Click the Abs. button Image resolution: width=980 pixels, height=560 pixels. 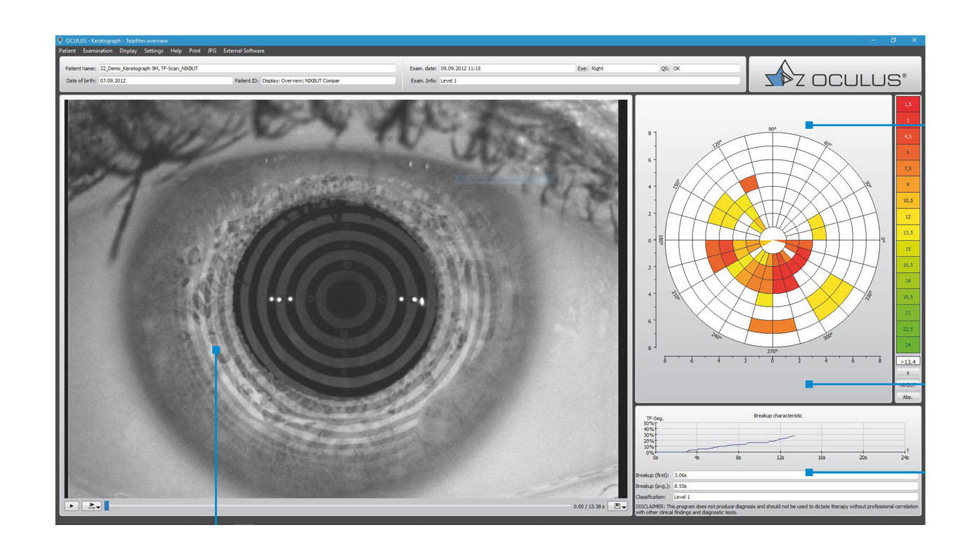(908, 397)
